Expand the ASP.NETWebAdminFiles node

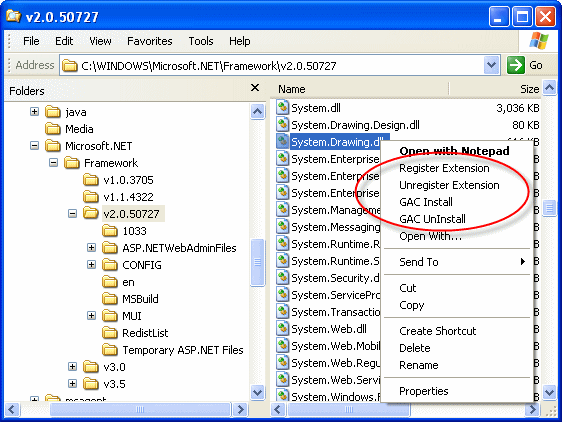[x=91, y=248]
